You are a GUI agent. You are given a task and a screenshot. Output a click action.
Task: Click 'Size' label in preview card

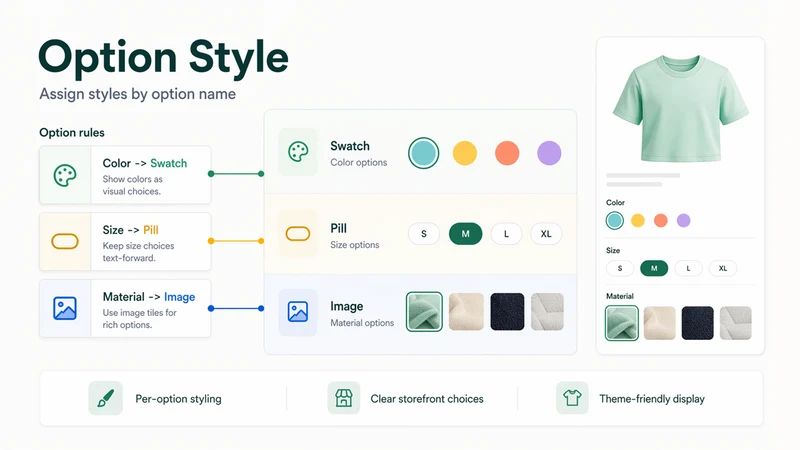click(613, 251)
